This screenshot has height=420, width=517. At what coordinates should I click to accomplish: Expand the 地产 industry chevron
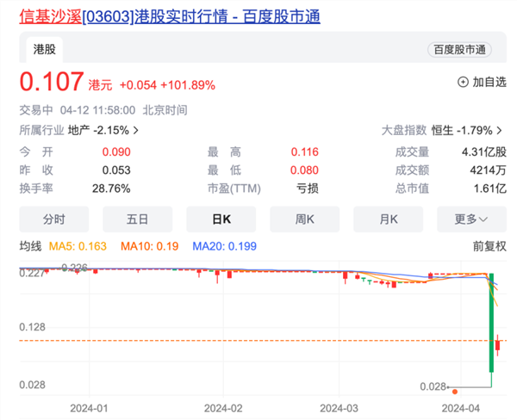pyautogui.click(x=135, y=131)
